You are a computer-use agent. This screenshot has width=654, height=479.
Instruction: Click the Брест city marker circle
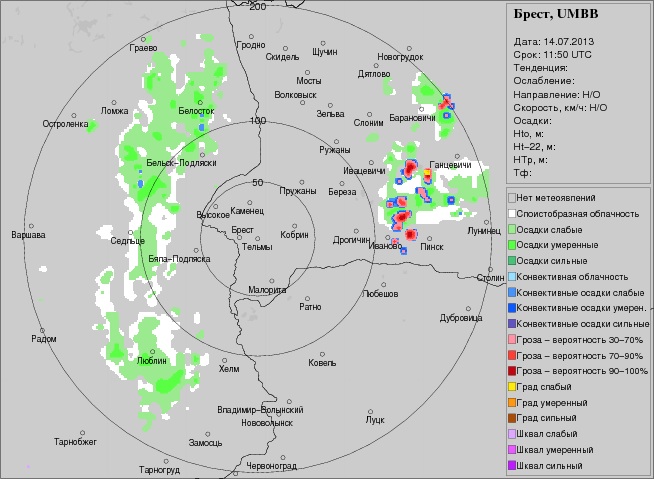[x=241, y=238]
